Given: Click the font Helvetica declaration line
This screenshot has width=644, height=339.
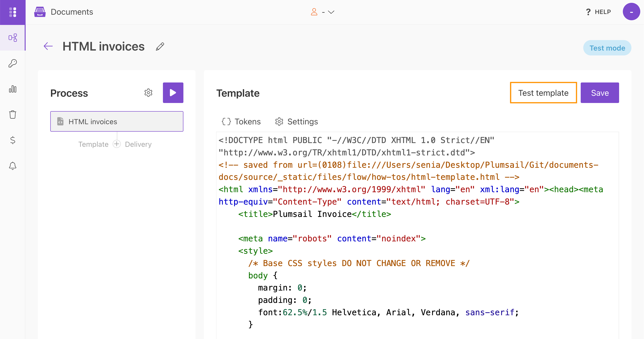Looking at the screenshot, I should (388, 312).
